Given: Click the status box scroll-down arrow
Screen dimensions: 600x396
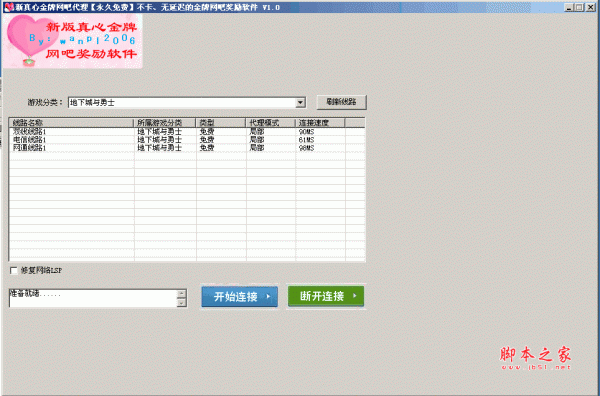Looking at the screenshot, I should click(x=182, y=303).
